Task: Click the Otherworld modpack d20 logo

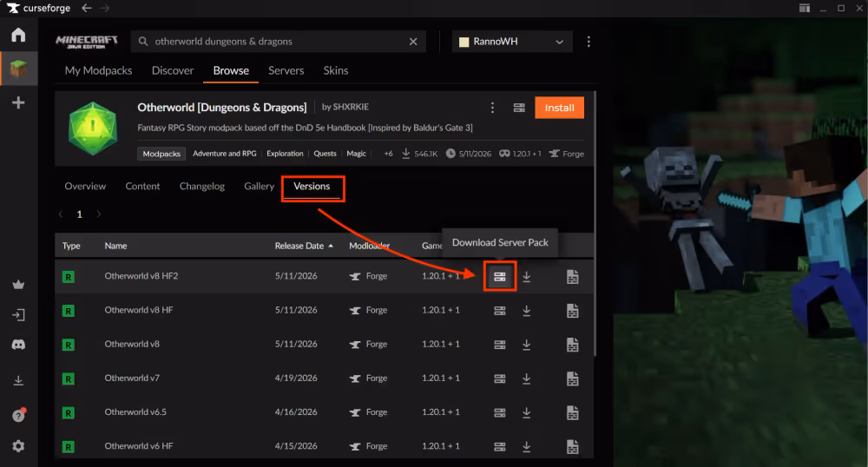Action: [93, 128]
